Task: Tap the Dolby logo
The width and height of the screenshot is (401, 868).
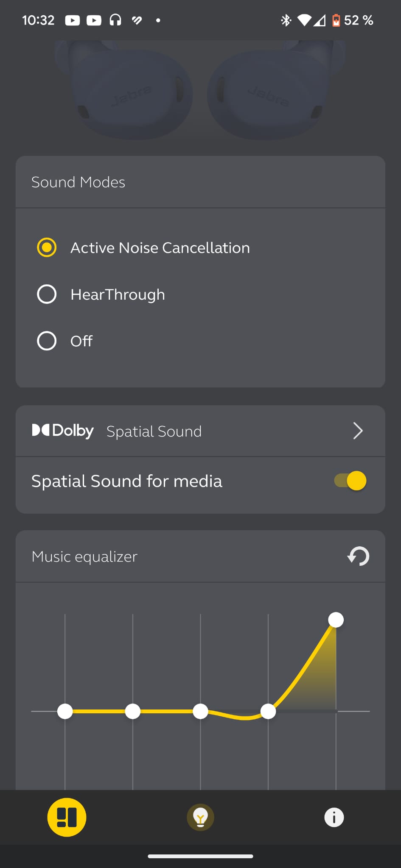Action: tap(63, 431)
